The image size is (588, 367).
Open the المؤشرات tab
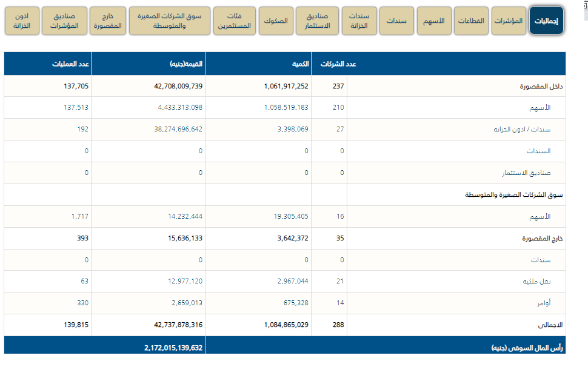[508, 21]
